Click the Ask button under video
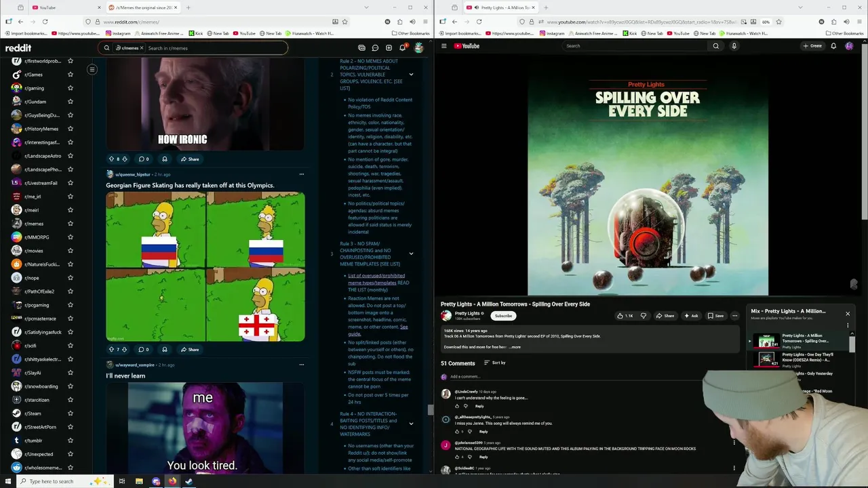868x488 pixels. pos(691,316)
